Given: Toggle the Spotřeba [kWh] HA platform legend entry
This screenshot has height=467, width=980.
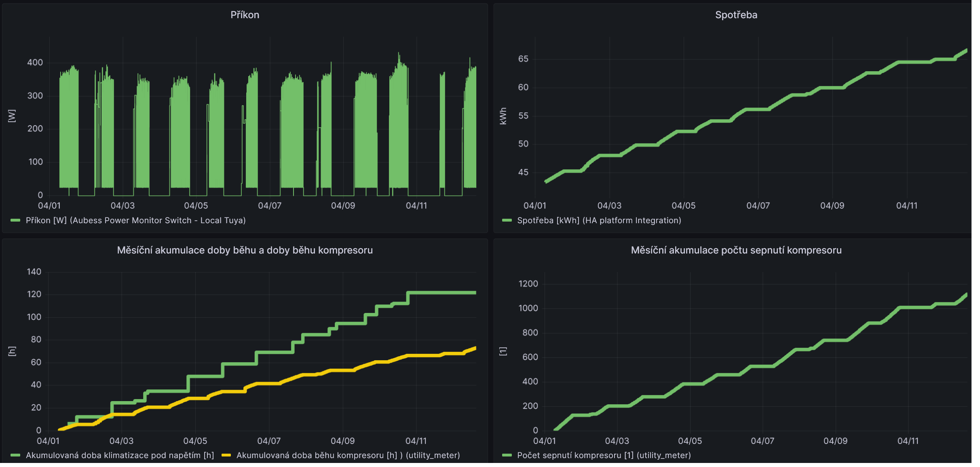Looking at the screenshot, I should tap(599, 220).
